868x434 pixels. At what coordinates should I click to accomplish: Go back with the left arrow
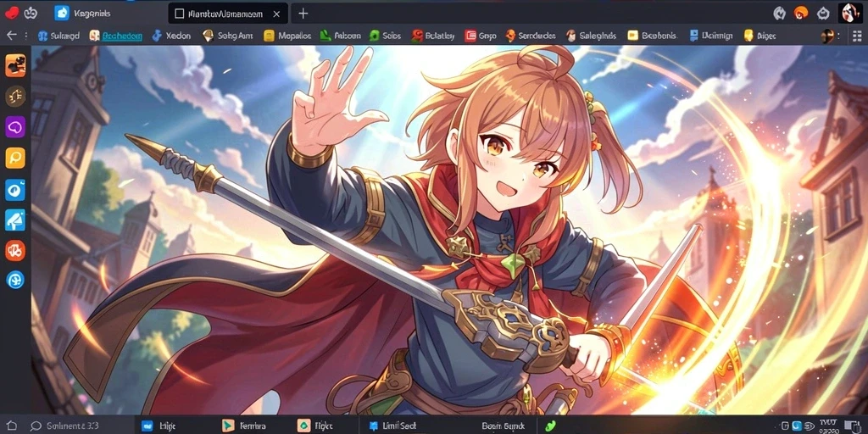(x=12, y=36)
